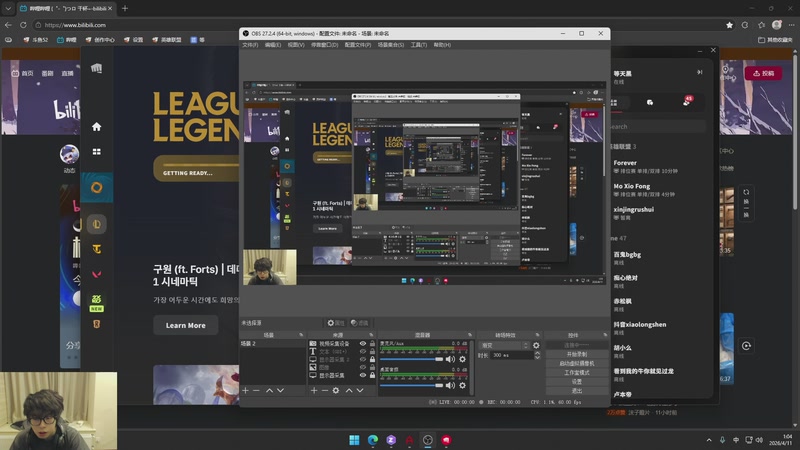Click Learn More button in Riot client
This screenshot has width=800, height=450.
click(186, 325)
